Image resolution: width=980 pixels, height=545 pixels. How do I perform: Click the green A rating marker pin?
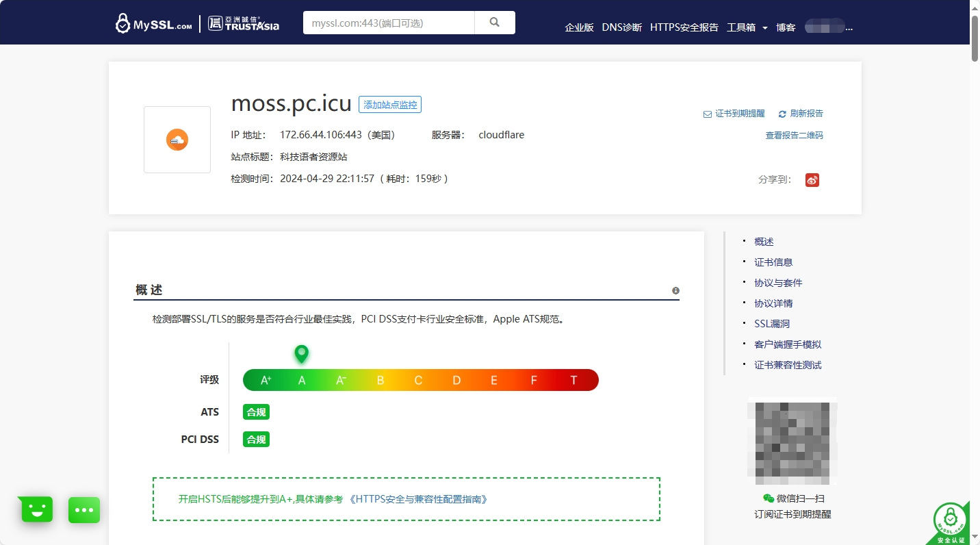point(302,353)
